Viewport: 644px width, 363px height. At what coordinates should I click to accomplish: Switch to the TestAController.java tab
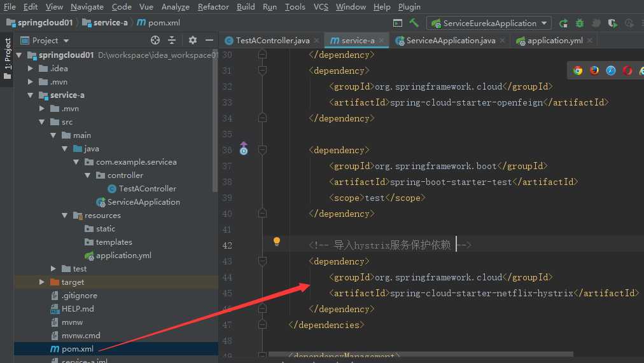(272, 40)
